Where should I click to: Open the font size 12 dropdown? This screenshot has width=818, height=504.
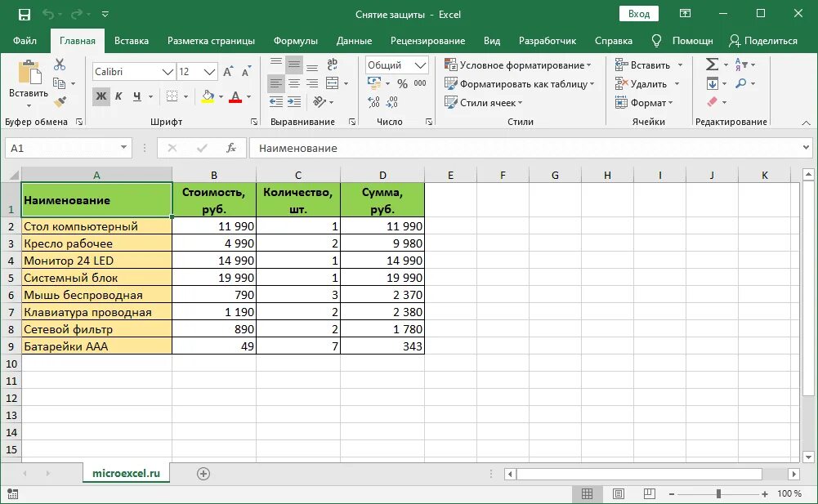210,72
